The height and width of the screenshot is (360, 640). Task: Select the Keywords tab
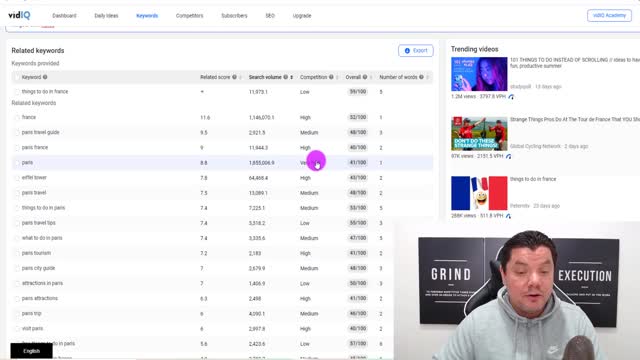[x=147, y=16]
